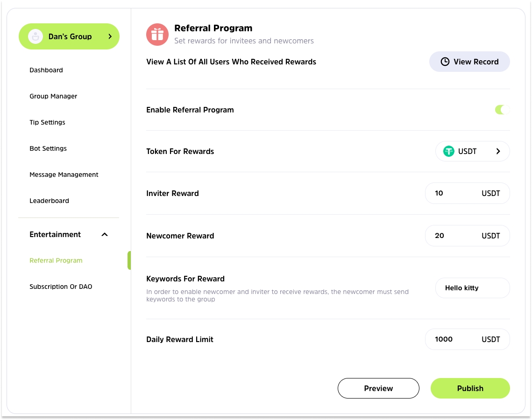Select Bot Settings in sidebar
Viewport: 532px width, 420px height.
coord(48,148)
